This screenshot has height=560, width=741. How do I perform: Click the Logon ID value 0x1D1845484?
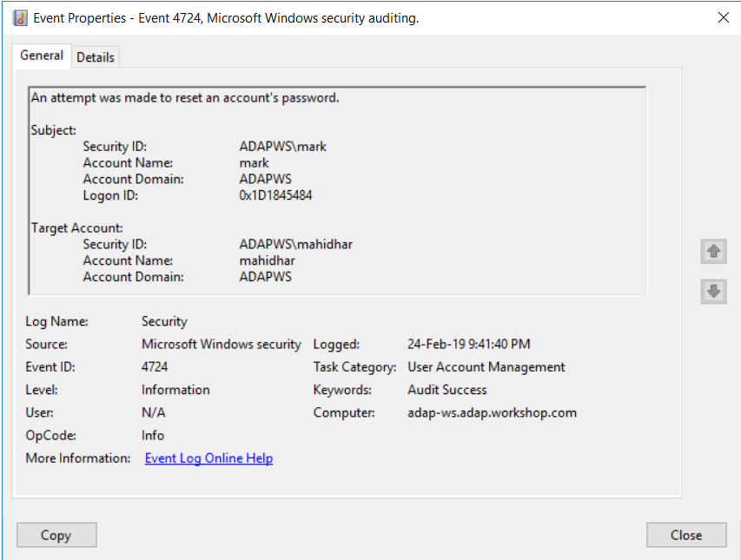(x=275, y=195)
